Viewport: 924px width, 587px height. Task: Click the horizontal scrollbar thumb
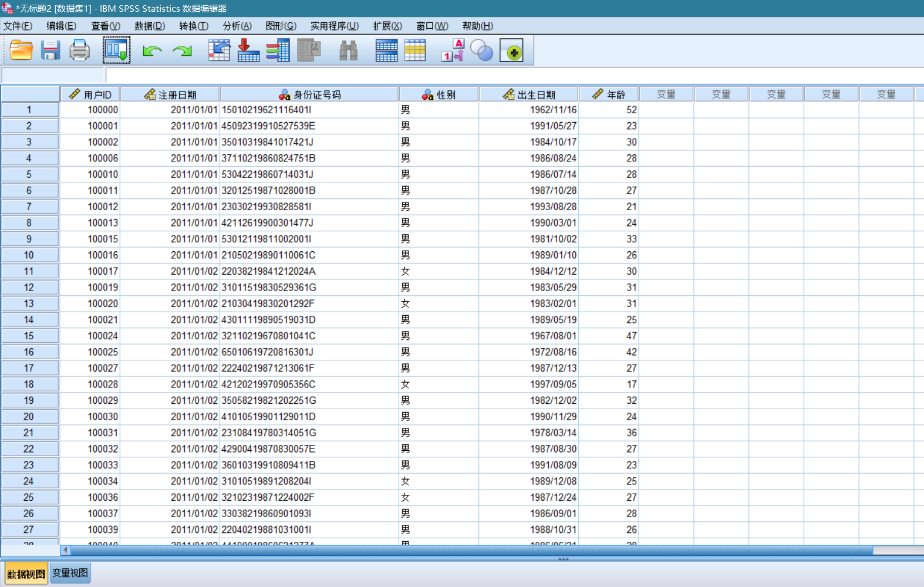471,551
